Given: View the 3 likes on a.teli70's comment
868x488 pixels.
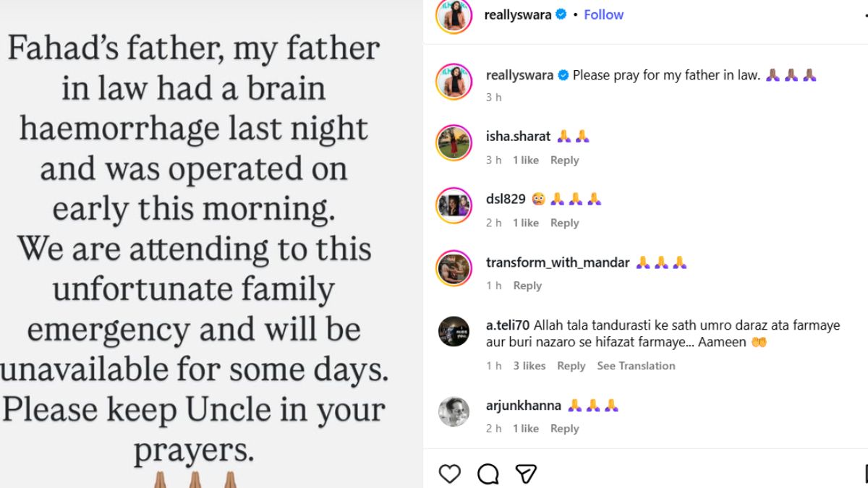Looking at the screenshot, I should (x=529, y=366).
